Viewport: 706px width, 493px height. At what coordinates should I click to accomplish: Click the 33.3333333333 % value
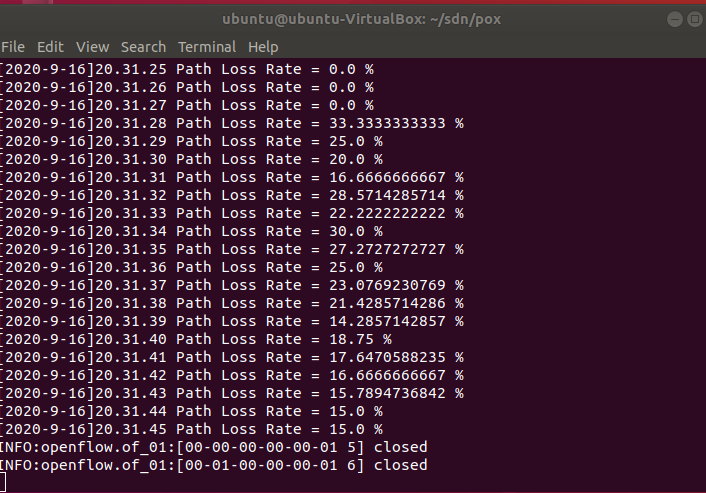396,123
